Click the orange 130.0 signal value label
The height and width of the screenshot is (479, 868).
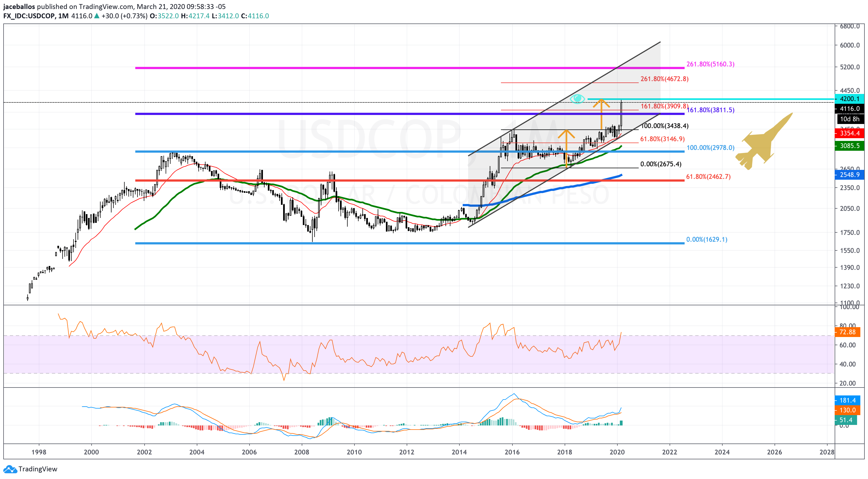847,410
